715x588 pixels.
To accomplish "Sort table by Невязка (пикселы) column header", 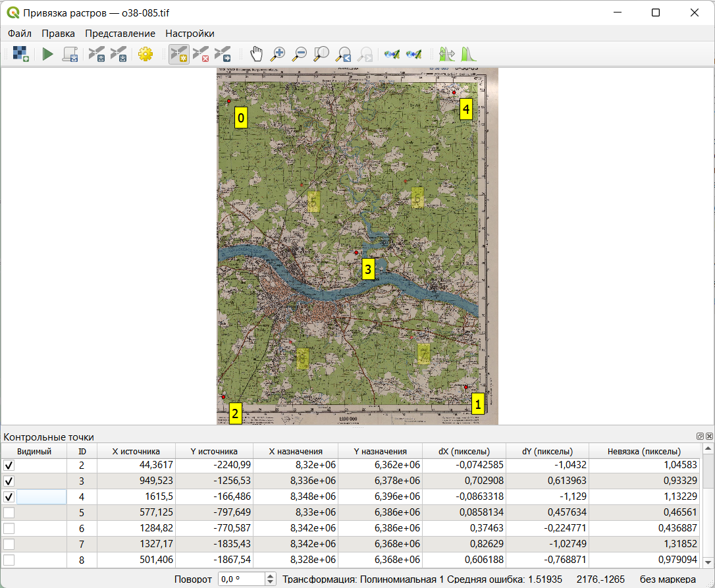I will click(644, 451).
